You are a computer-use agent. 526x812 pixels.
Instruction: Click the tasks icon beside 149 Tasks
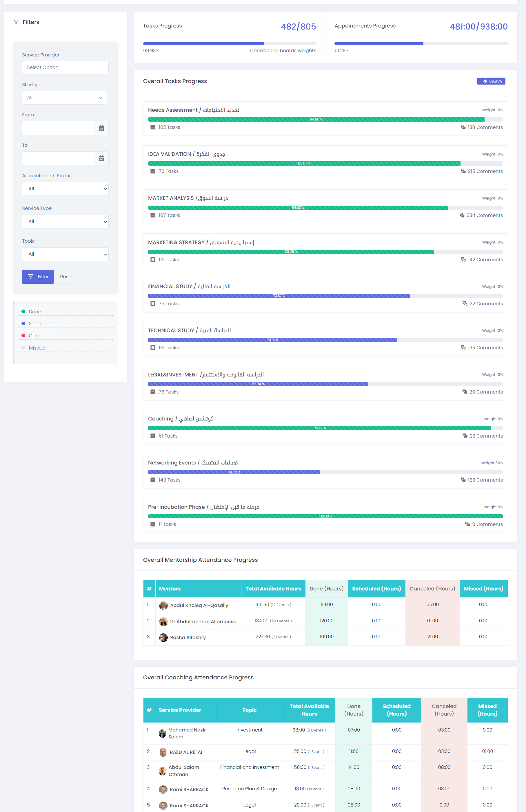[153, 480]
